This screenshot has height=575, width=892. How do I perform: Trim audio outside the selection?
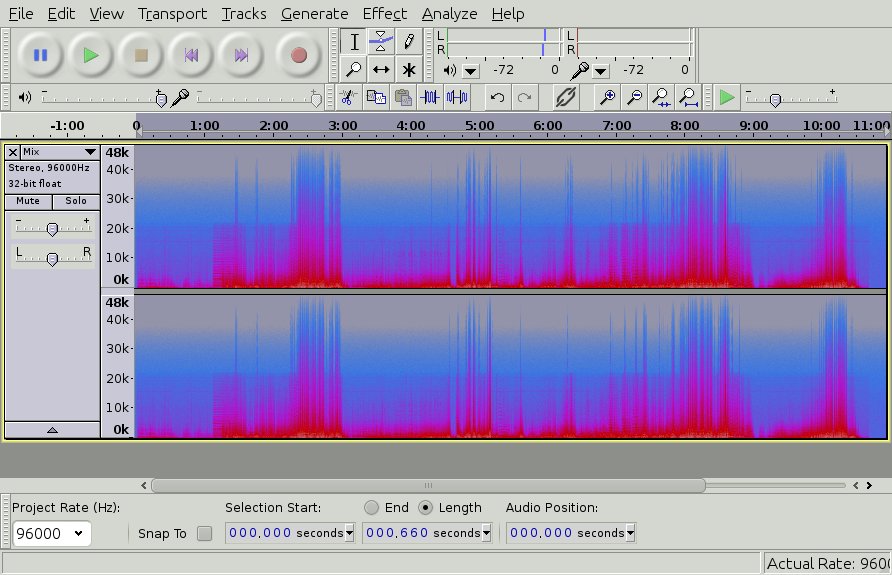430,97
